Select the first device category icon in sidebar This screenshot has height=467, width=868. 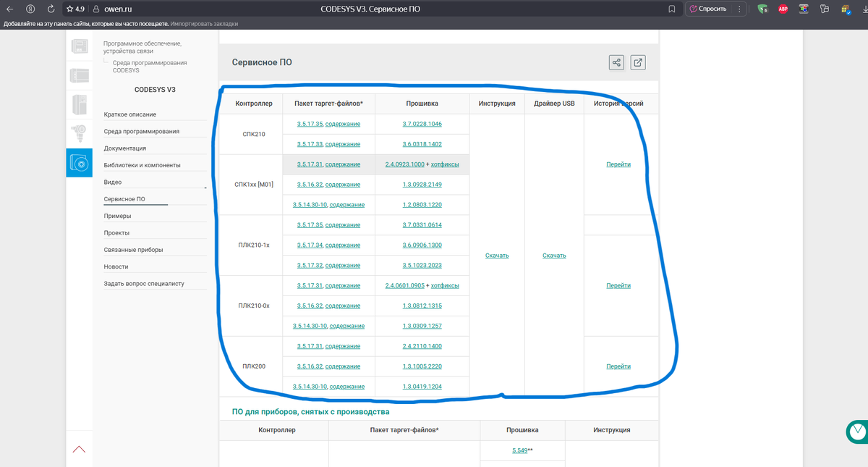pyautogui.click(x=80, y=47)
